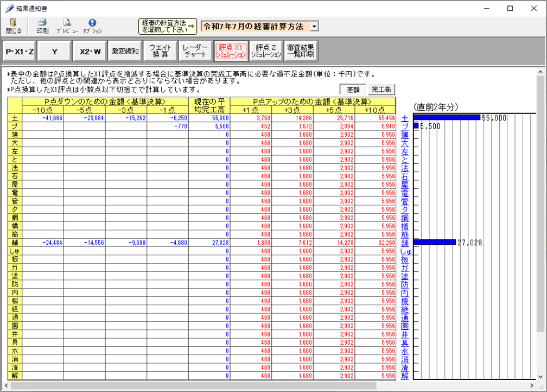The height and width of the screenshot is (392, 547).
Task: Open the ウエイト換算 tab
Action: [161, 52]
